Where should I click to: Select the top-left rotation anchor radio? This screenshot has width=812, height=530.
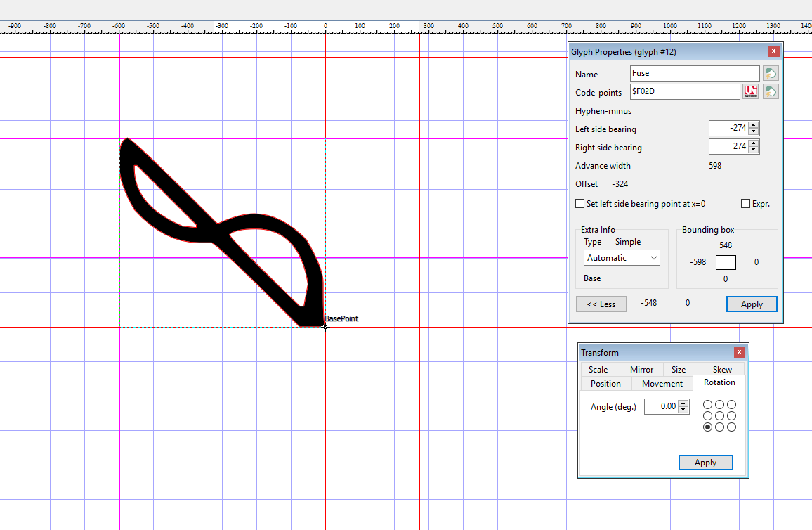[707, 405]
